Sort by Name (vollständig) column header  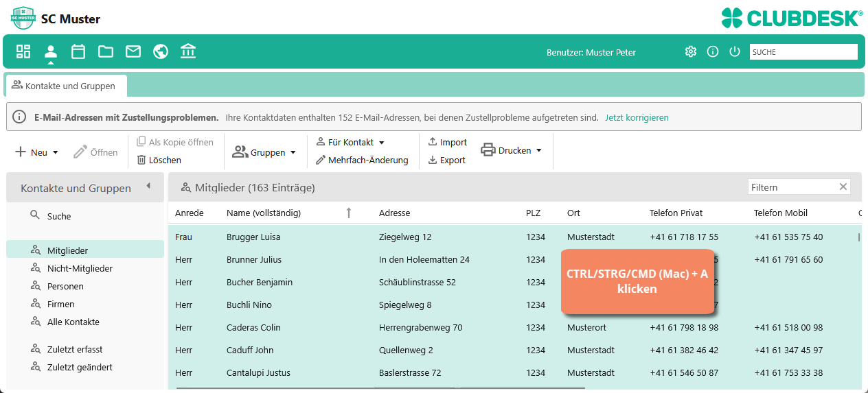point(264,213)
